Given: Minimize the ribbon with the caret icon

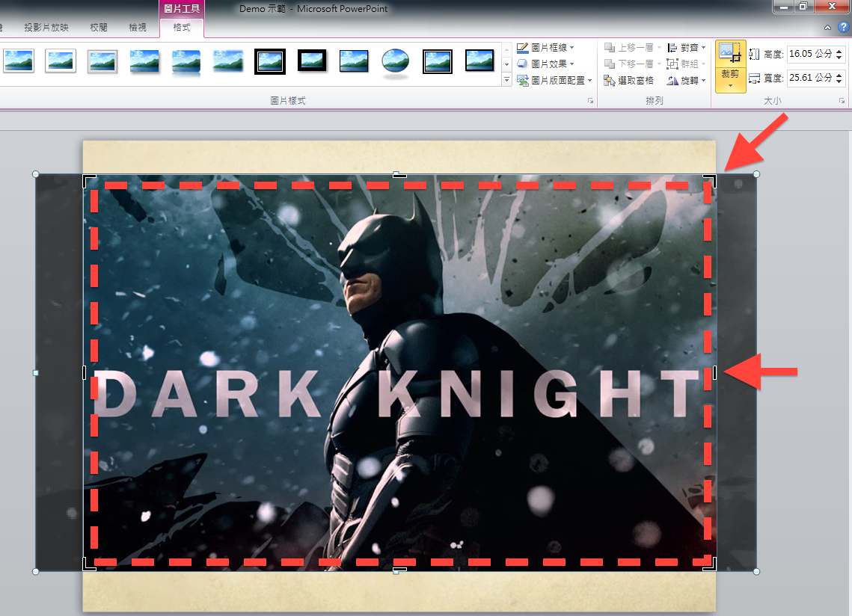Looking at the screenshot, I should (827, 27).
